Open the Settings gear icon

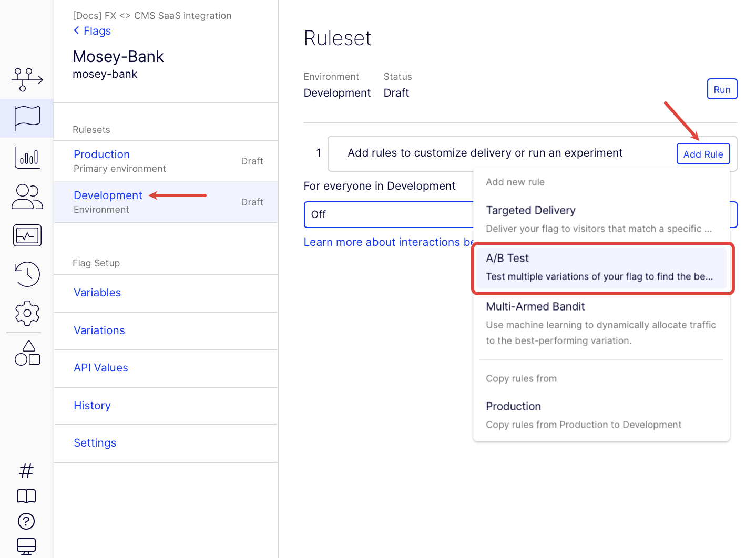(27, 313)
